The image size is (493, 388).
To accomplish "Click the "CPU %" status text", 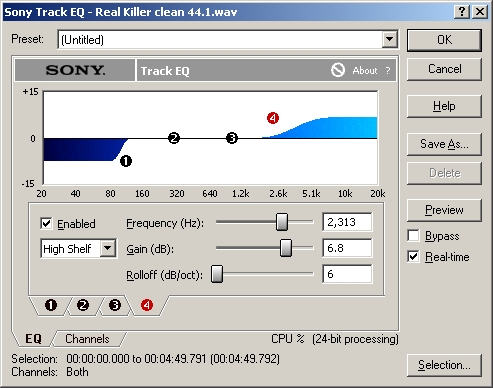I will click(288, 339).
